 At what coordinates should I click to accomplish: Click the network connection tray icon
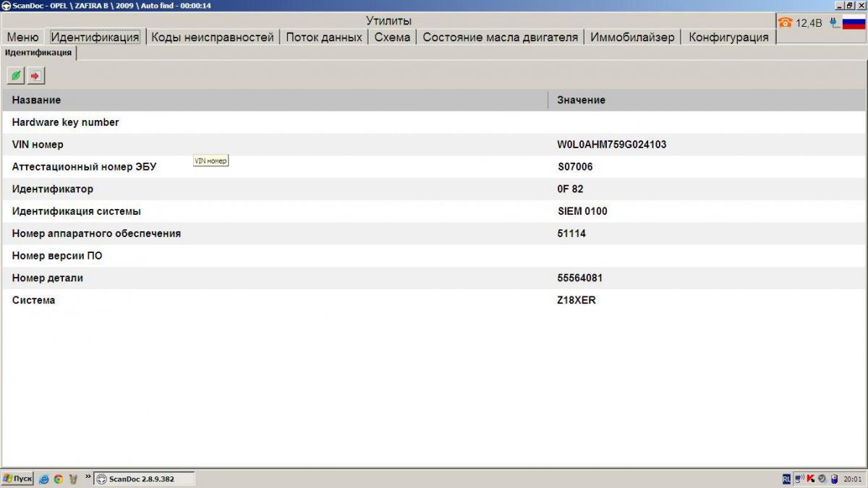point(799,479)
